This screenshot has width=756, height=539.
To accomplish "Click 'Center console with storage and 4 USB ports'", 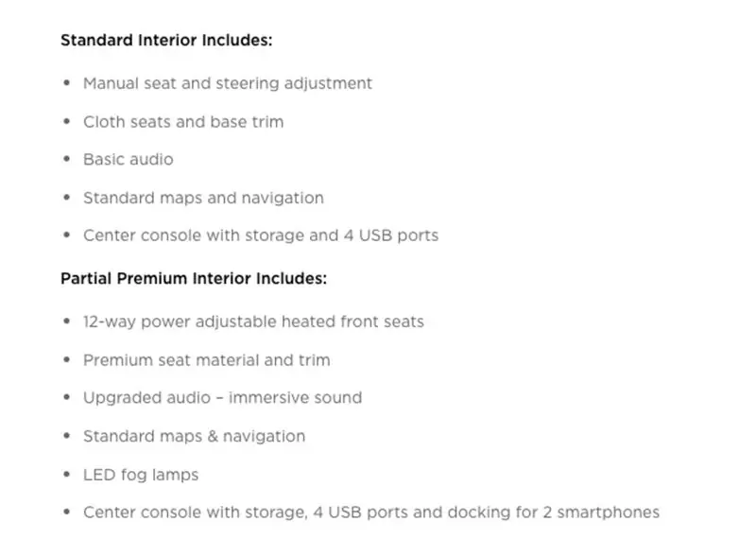I will [x=261, y=235].
